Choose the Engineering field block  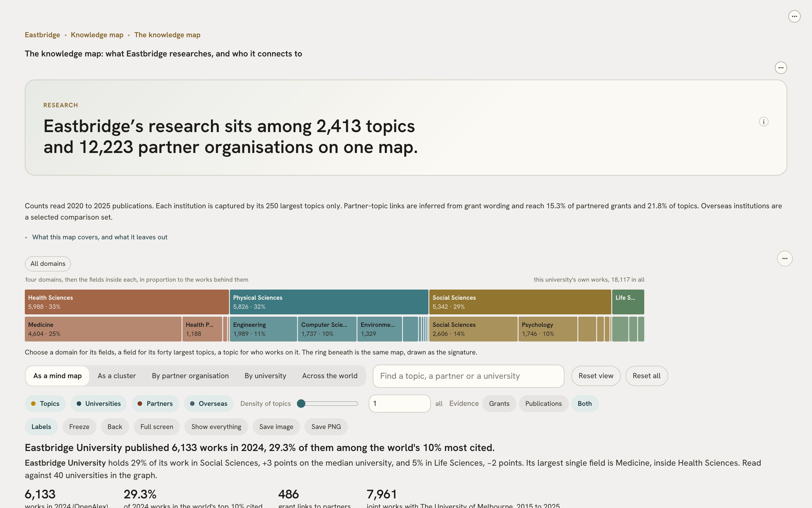(x=263, y=329)
